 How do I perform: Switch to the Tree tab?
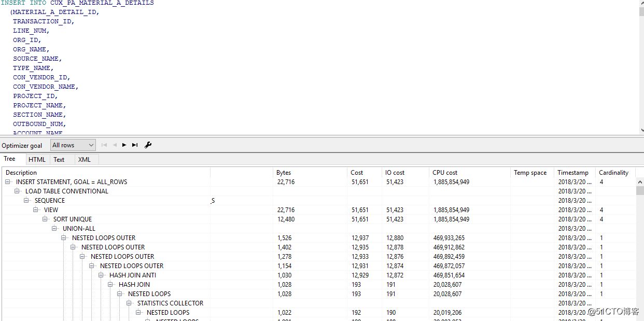click(10, 159)
